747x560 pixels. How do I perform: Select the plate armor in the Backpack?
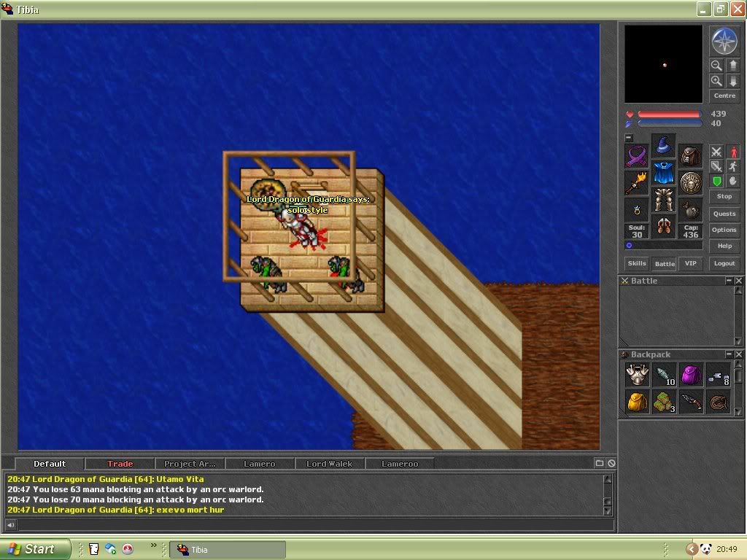click(637, 375)
